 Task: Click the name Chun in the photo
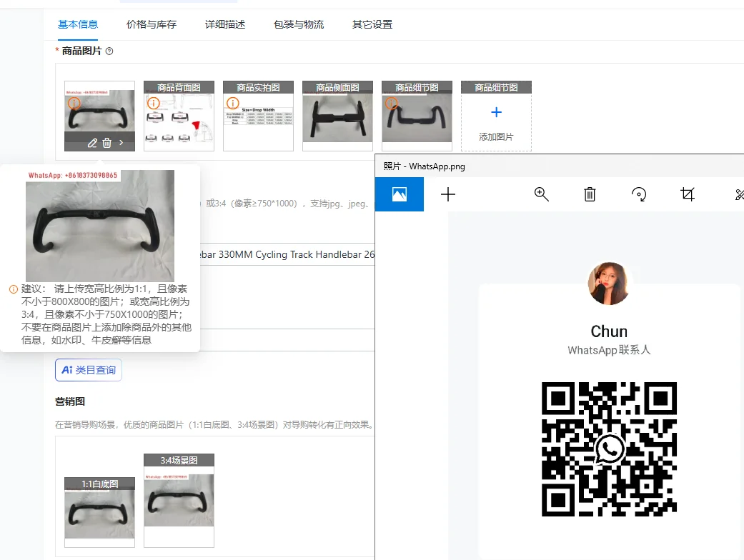[x=609, y=331]
